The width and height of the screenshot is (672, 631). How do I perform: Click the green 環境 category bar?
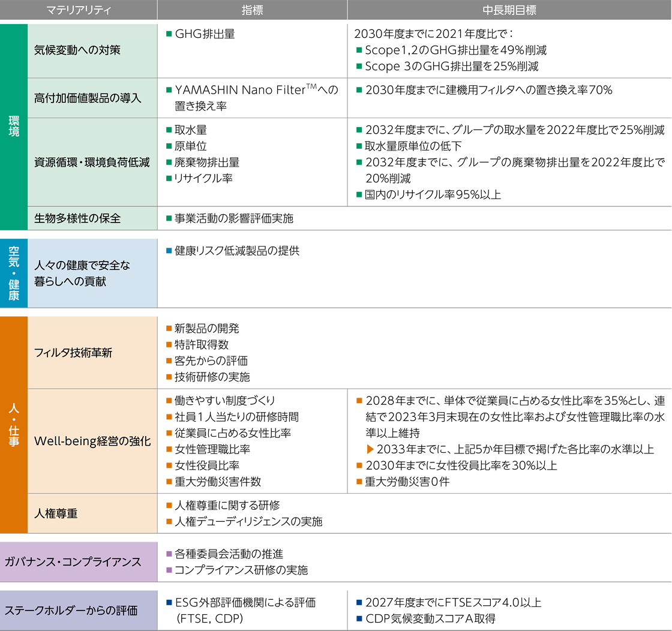13,127
